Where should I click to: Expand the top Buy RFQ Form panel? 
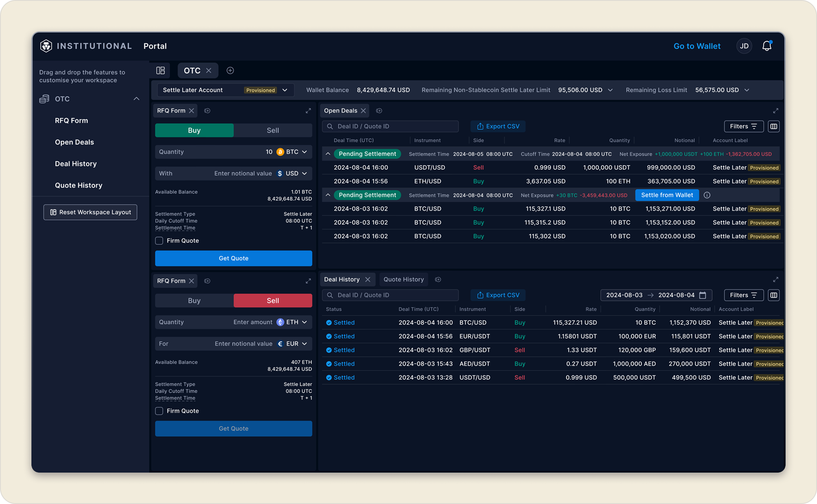(x=308, y=111)
